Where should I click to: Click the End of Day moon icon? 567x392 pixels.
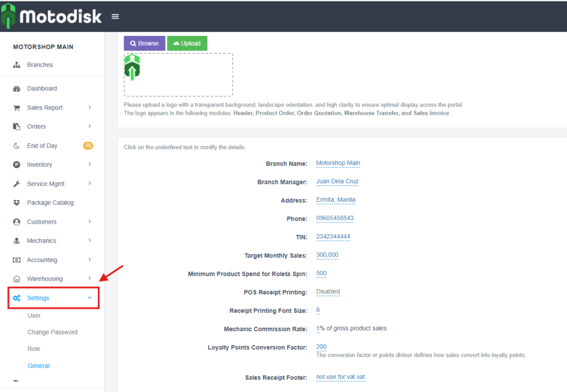pos(17,146)
